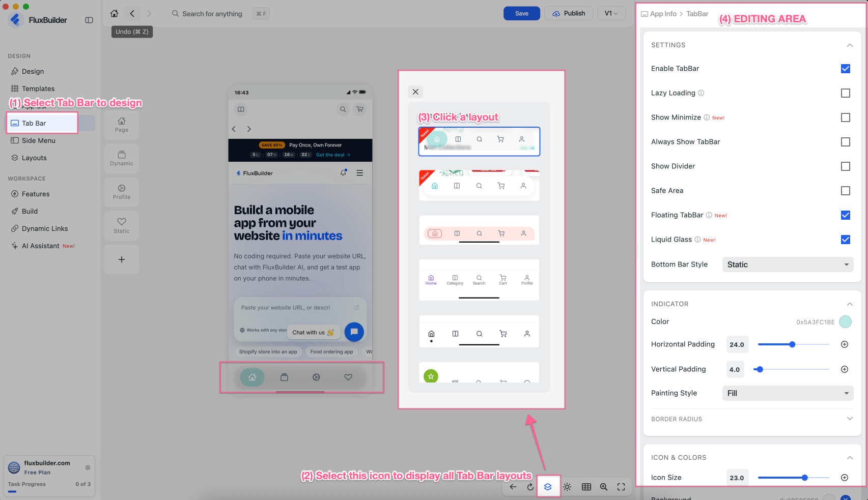This screenshot has height=500, width=868.
Task: Expand the Border Radius section
Action: click(850, 419)
